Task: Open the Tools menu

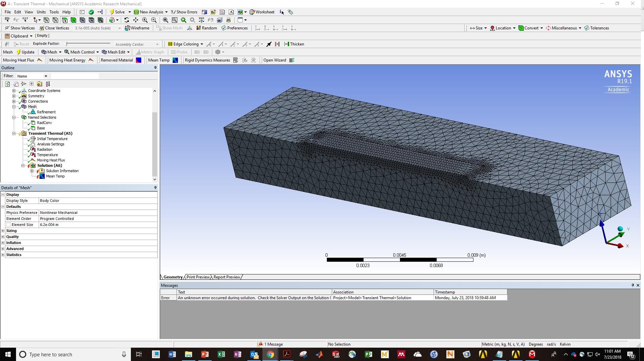Action: point(54,12)
